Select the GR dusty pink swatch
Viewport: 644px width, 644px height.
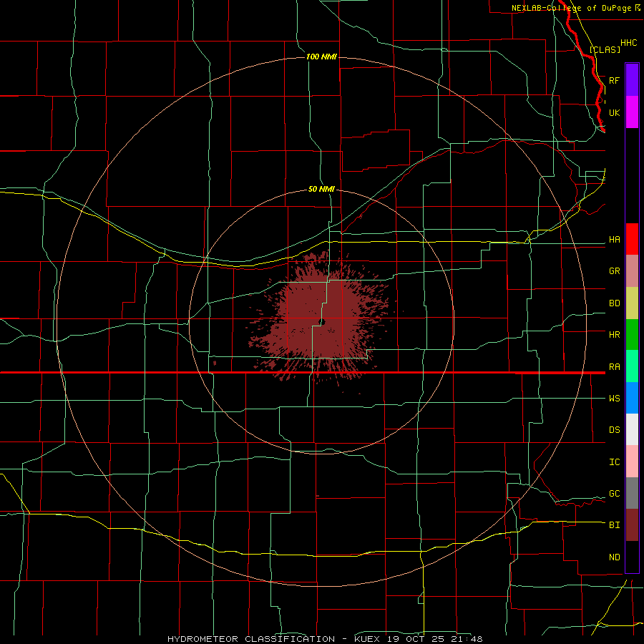coord(632,270)
